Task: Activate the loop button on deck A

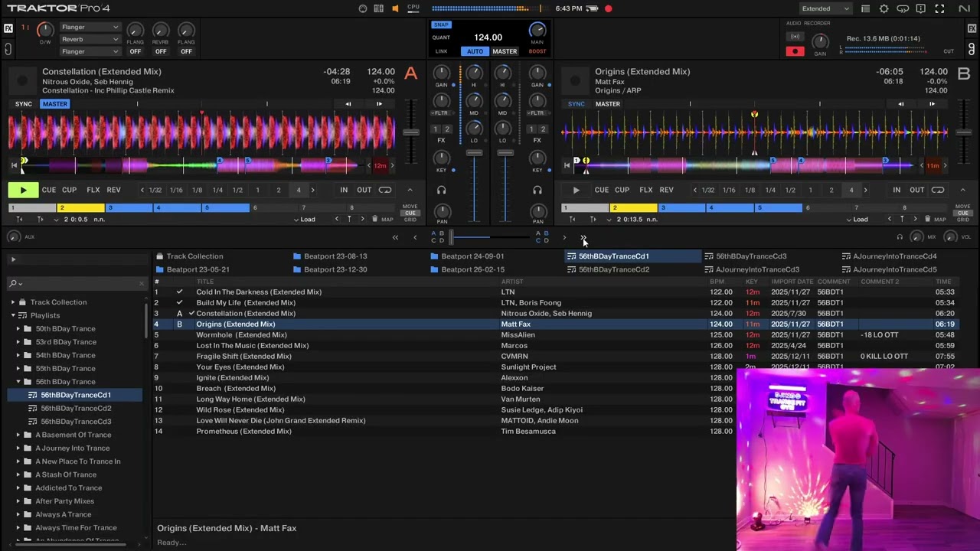Action: [385, 190]
